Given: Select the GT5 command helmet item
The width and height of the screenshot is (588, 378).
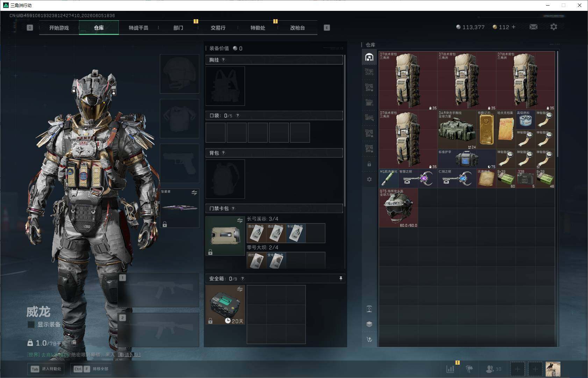Looking at the screenshot, I should (x=399, y=208).
